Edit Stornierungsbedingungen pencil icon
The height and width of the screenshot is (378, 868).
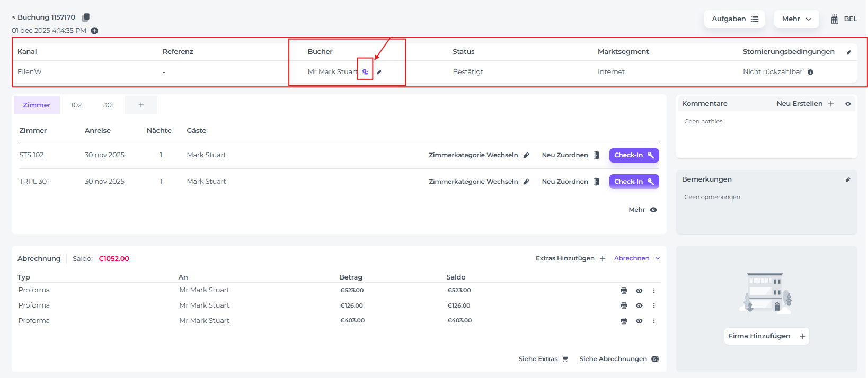tap(848, 52)
